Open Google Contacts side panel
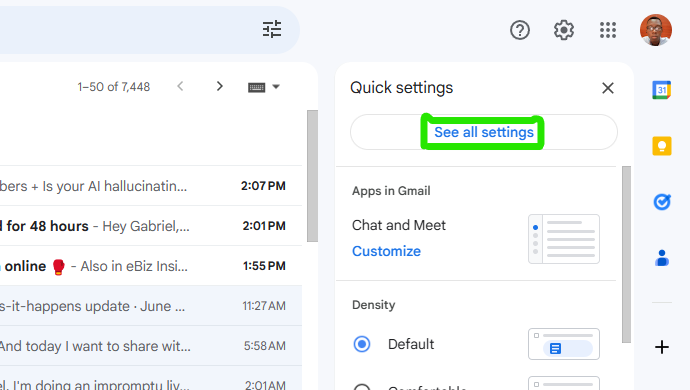690x390 pixels. (x=661, y=258)
